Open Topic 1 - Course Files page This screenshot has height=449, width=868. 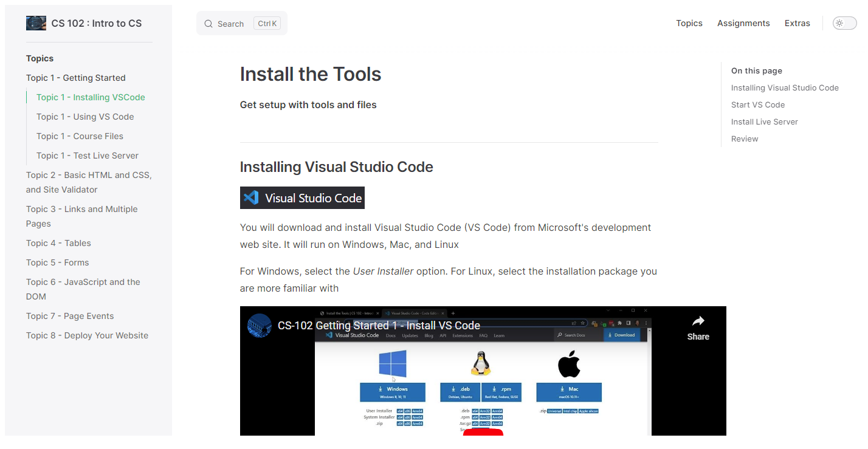tap(80, 136)
